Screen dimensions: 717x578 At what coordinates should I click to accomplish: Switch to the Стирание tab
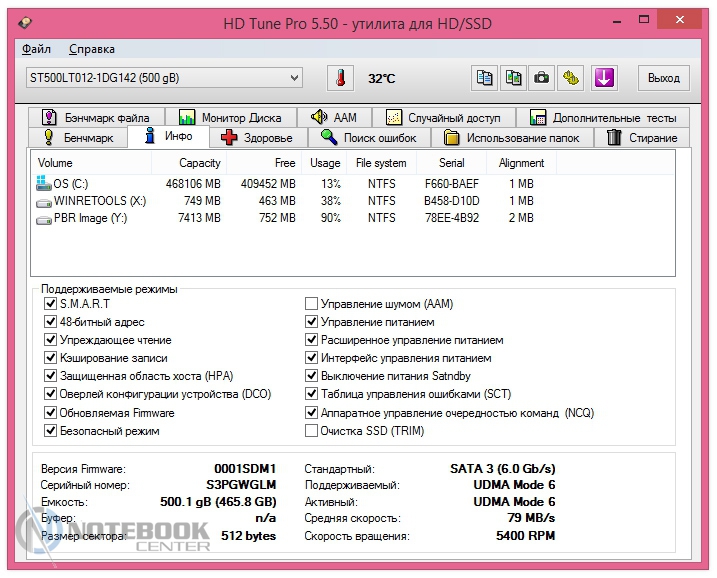pyautogui.click(x=642, y=138)
